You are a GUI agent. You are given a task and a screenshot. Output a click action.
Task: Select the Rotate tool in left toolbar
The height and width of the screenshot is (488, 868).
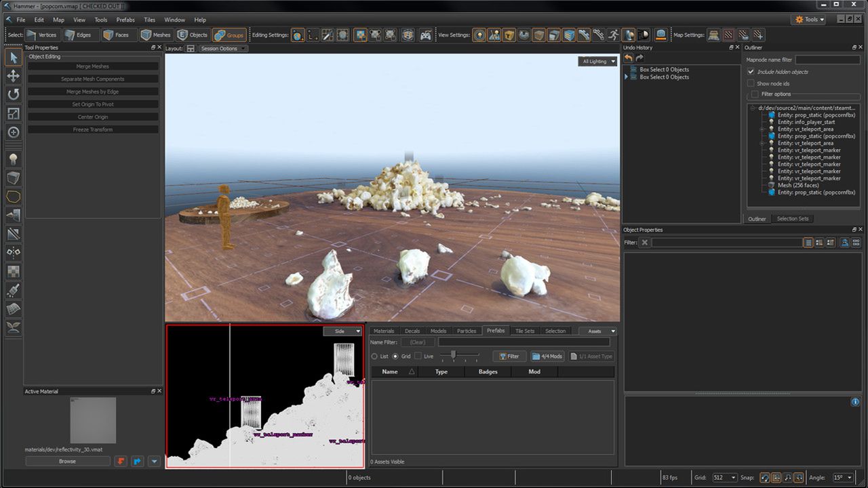click(x=13, y=94)
